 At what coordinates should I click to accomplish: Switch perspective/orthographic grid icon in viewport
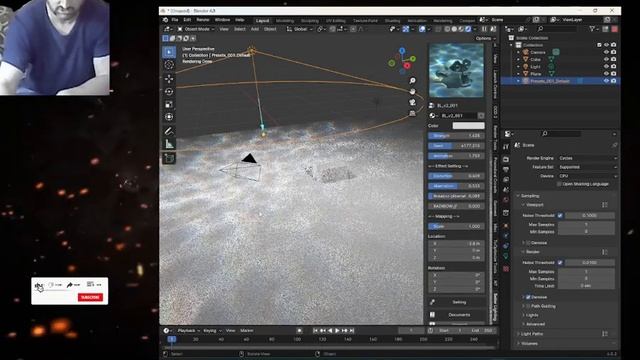coord(412,113)
